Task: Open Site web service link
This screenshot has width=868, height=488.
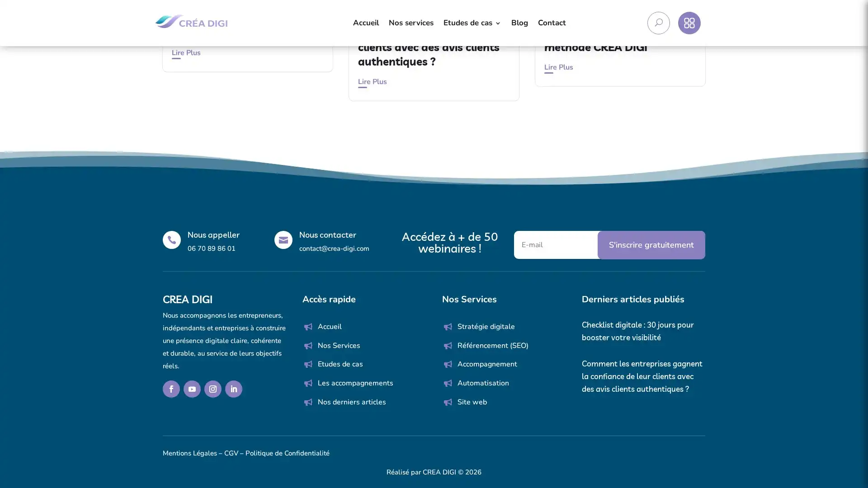Action: pyautogui.click(x=472, y=402)
